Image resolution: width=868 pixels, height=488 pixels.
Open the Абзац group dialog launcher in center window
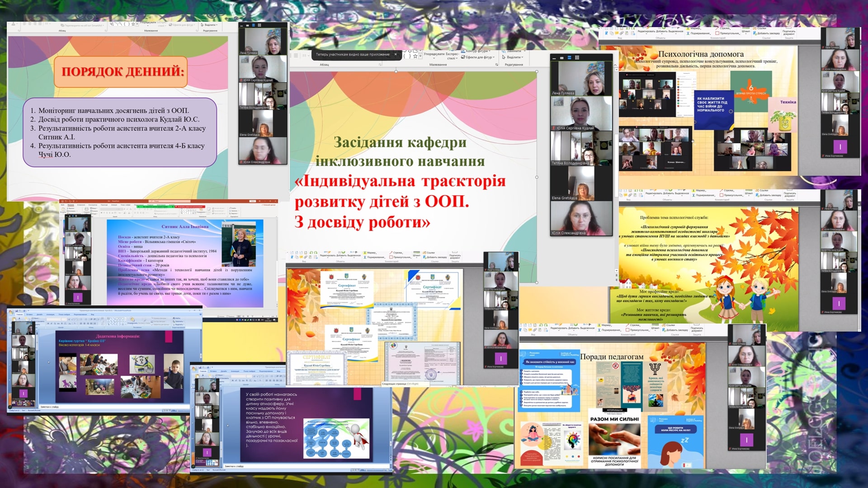click(x=380, y=65)
